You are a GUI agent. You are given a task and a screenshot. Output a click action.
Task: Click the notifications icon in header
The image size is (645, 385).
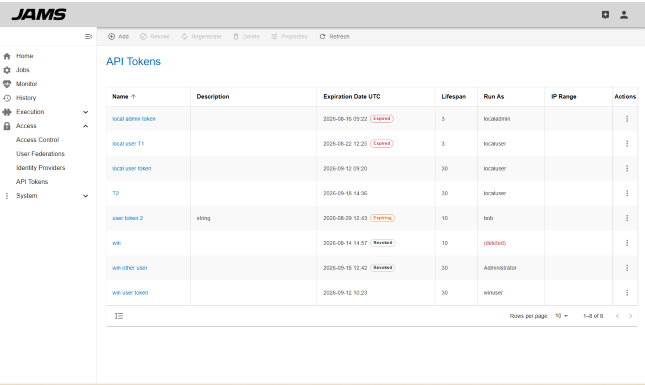tap(605, 15)
